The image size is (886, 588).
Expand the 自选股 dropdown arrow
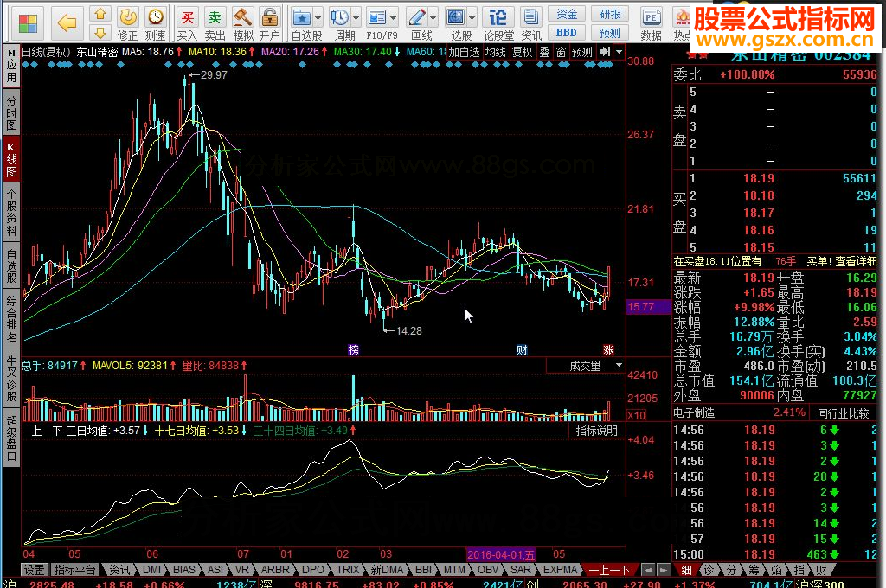[318, 19]
